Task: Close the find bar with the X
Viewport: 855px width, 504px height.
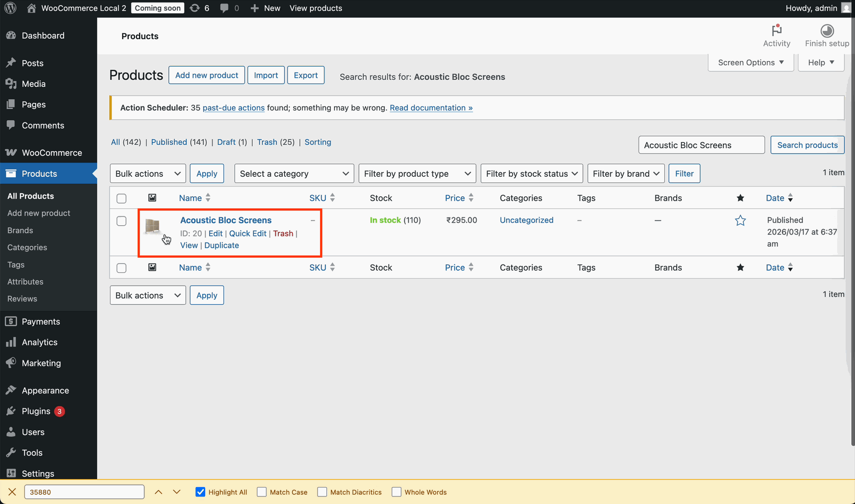Action: click(12, 492)
